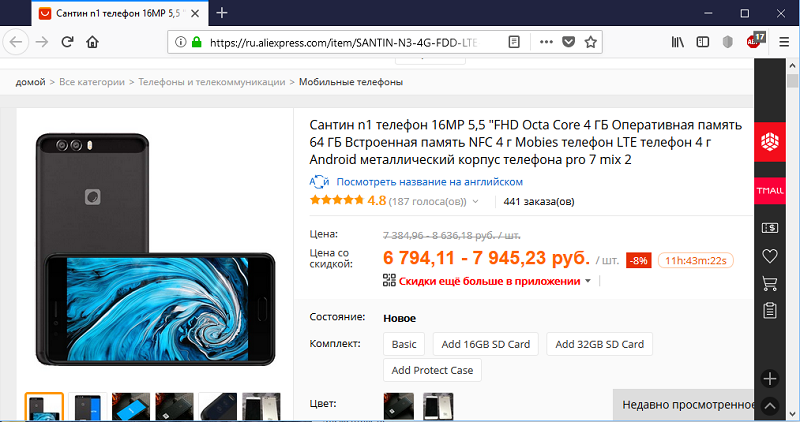The height and width of the screenshot is (422, 800).
Task: Open Недавно просмотренное panel
Action: pos(684,405)
